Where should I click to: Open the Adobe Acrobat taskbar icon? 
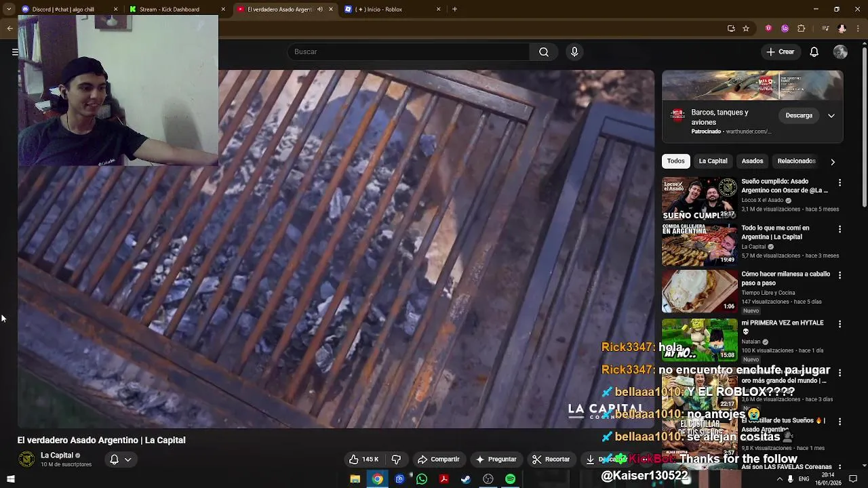click(443, 479)
